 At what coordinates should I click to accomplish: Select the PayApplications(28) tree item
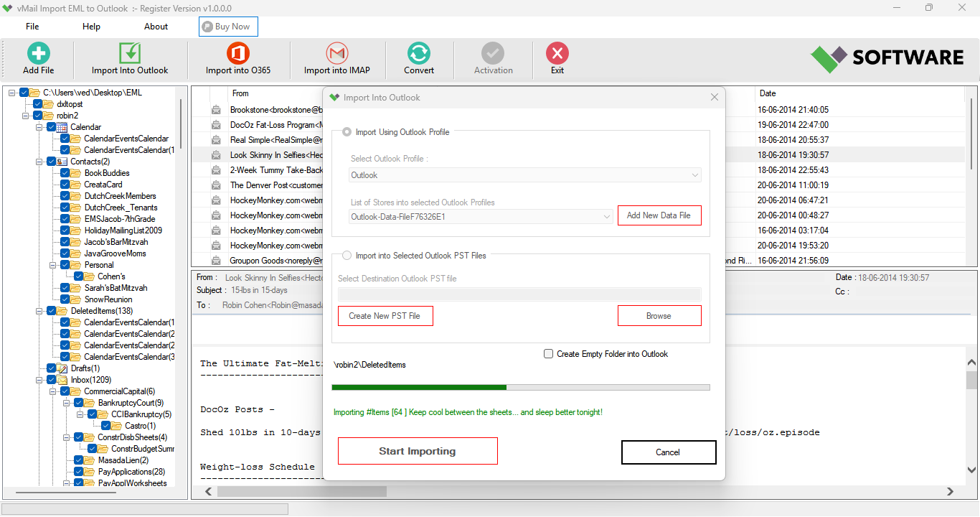(131, 472)
